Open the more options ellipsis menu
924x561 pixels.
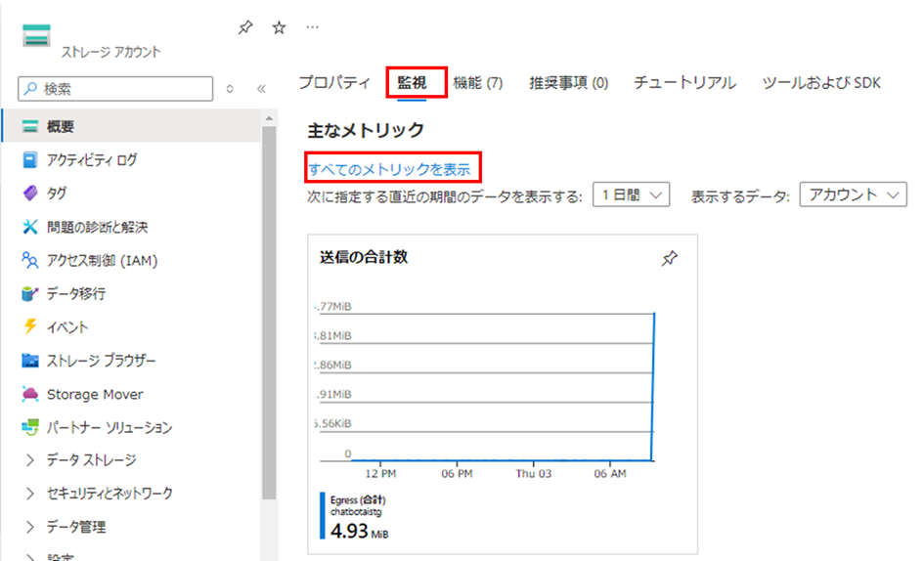tap(312, 27)
